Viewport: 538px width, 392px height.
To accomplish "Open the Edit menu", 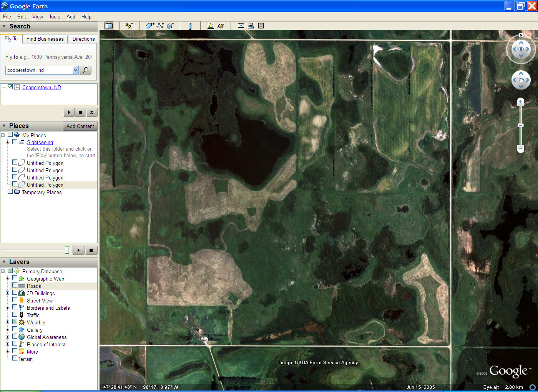I will point(22,17).
